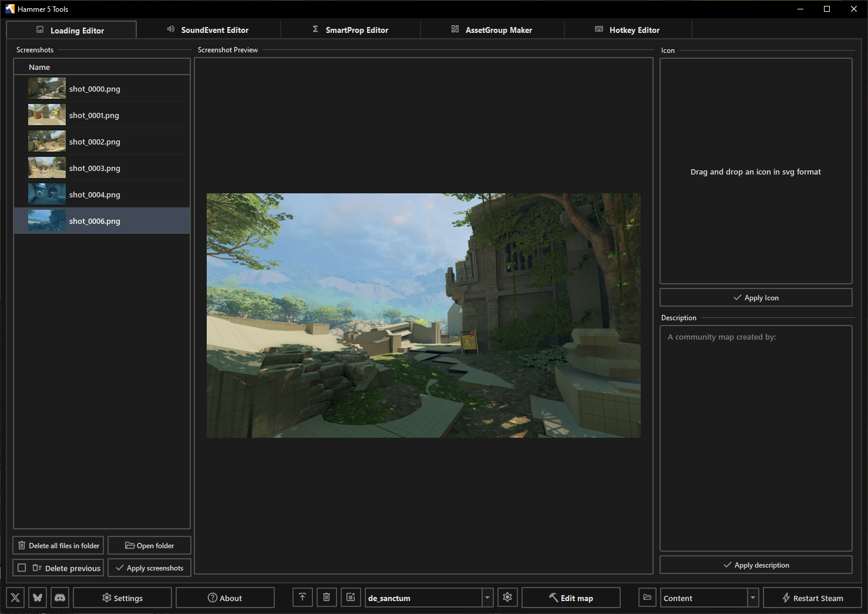Viewport: 868px width, 614px height.
Task: Click the Content text in combo box
Action: click(x=678, y=598)
